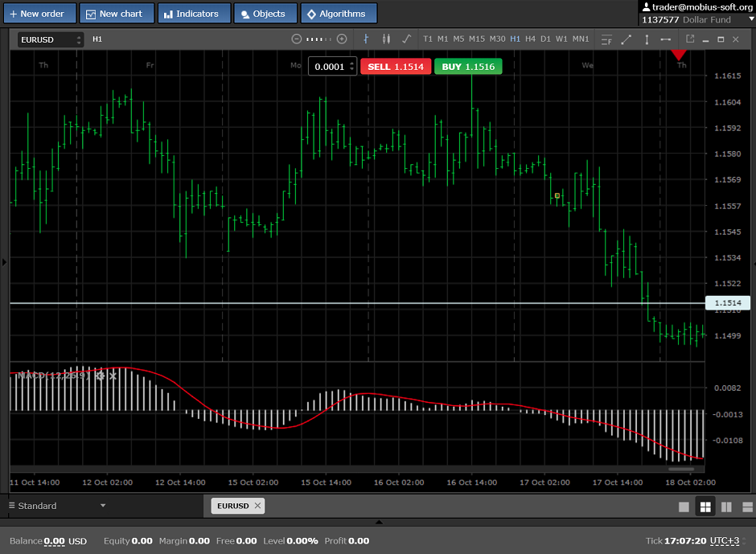Click SELL 1.1514 button
756x554 pixels.
(396, 67)
